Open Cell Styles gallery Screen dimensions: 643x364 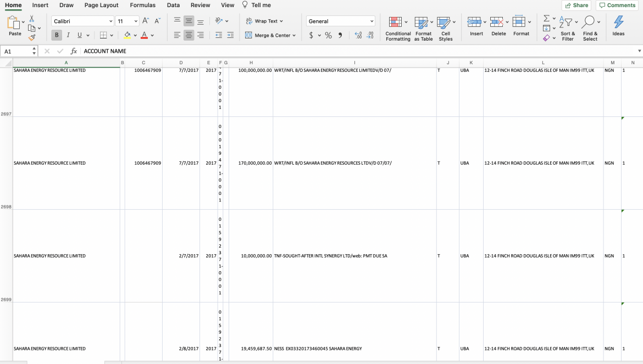coord(446,29)
